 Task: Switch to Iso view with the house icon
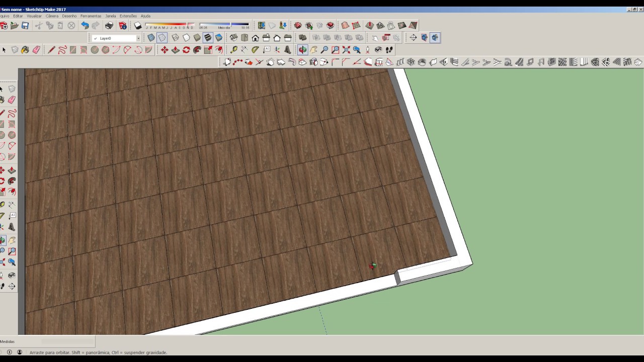tap(233, 38)
